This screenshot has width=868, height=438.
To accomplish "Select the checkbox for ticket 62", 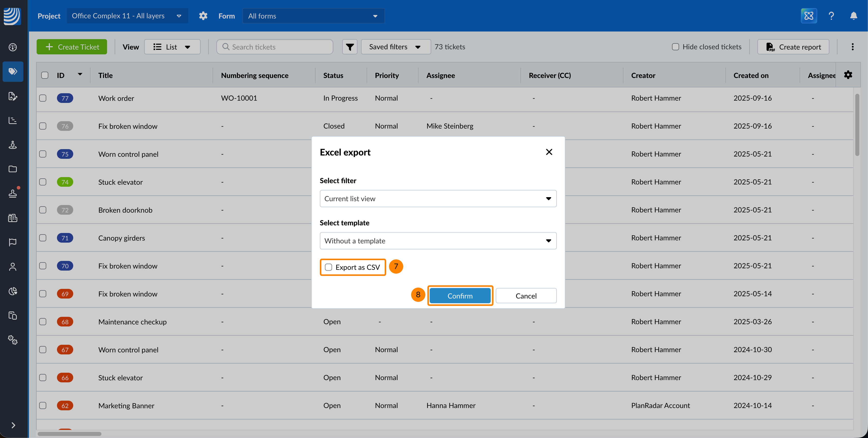I will [43, 405].
